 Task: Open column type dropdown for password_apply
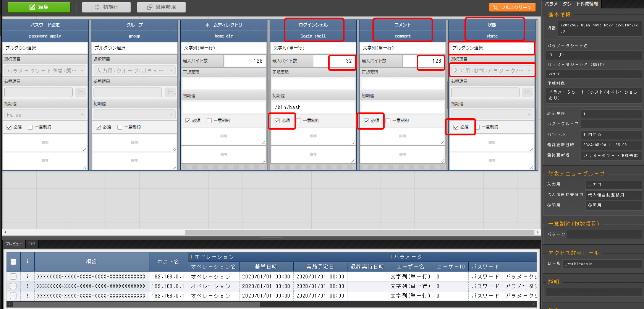45,48
